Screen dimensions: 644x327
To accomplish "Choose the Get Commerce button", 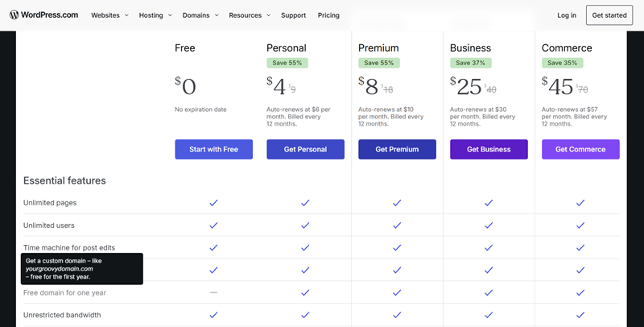I will pos(580,149).
